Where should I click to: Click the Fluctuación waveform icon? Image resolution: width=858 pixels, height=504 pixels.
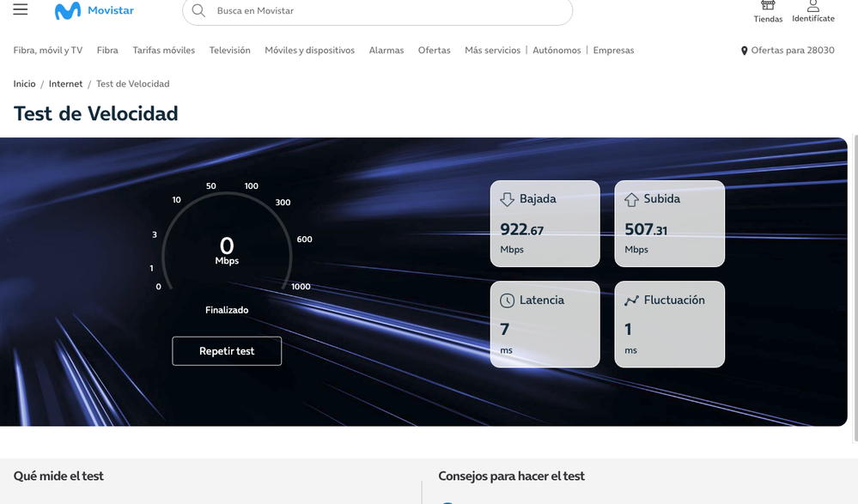click(x=632, y=300)
